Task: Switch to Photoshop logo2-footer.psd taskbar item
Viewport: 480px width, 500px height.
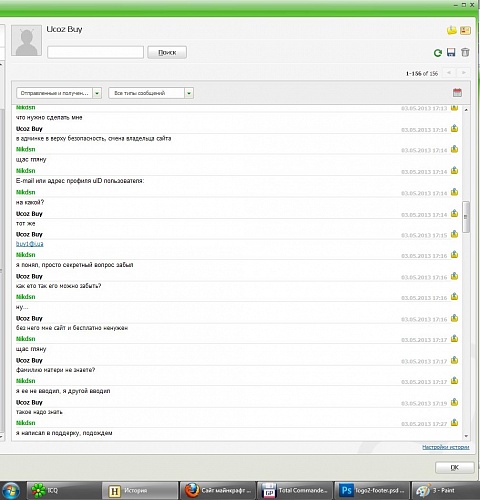Action: pyautogui.click(x=372, y=490)
